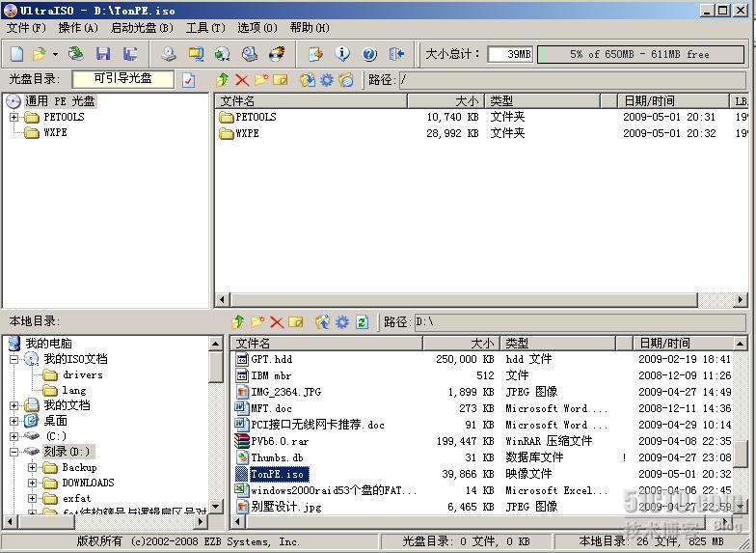
Task: Expand the PETOOLS node in disc tree
Action: pos(13,117)
